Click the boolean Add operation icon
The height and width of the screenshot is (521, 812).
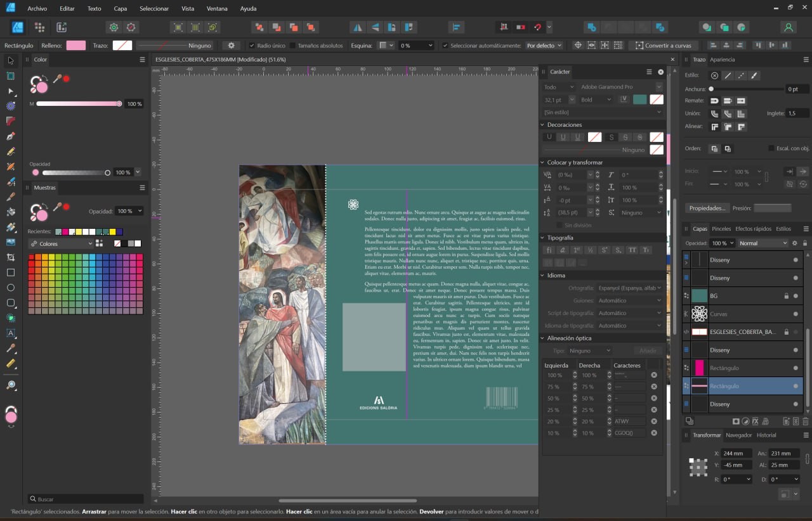pyautogui.click(x=591, y=27)
